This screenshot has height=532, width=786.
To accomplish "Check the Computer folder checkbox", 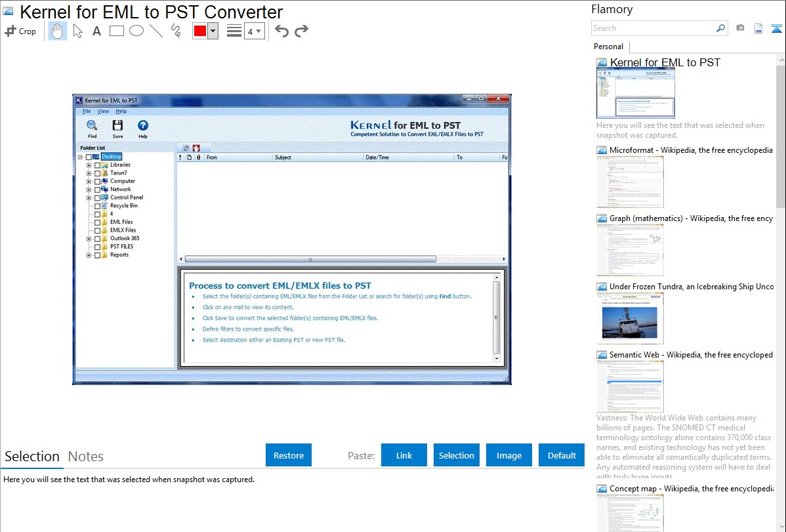I will tap(97, 182).
